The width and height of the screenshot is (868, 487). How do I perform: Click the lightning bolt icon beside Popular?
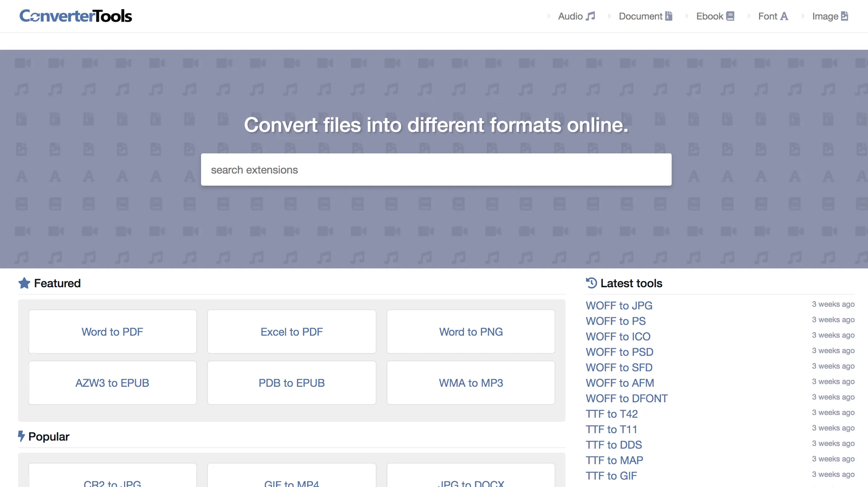[21, 436]
